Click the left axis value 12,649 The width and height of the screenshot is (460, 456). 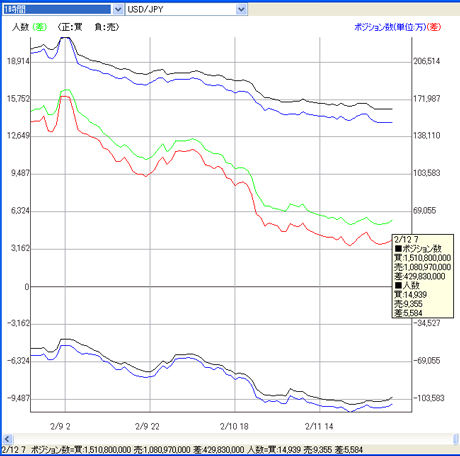coord(18,136)
